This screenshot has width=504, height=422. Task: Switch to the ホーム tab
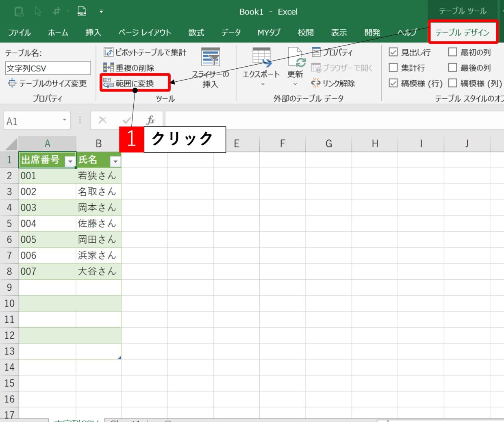point(58,33)
